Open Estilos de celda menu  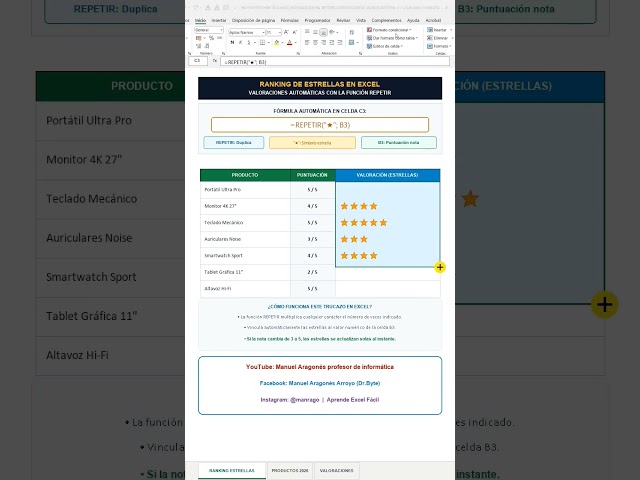coord(385,46)
